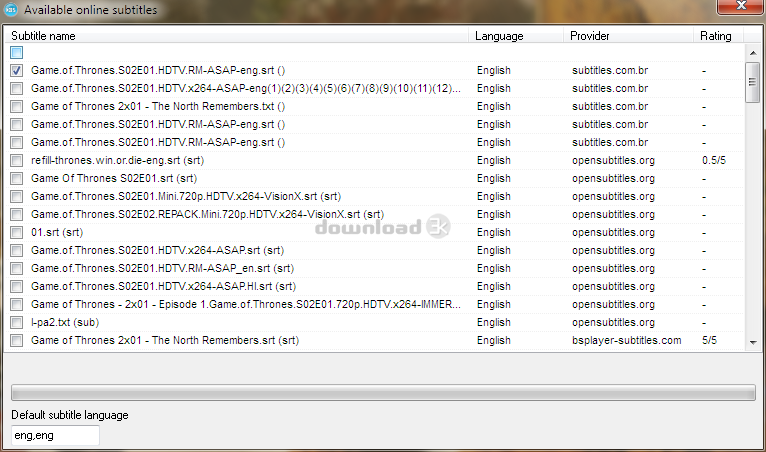
Task: Select the x264-ASAP-eng(1)(2)(3)(4) subtitle name
Action: (x=245, y=88)
